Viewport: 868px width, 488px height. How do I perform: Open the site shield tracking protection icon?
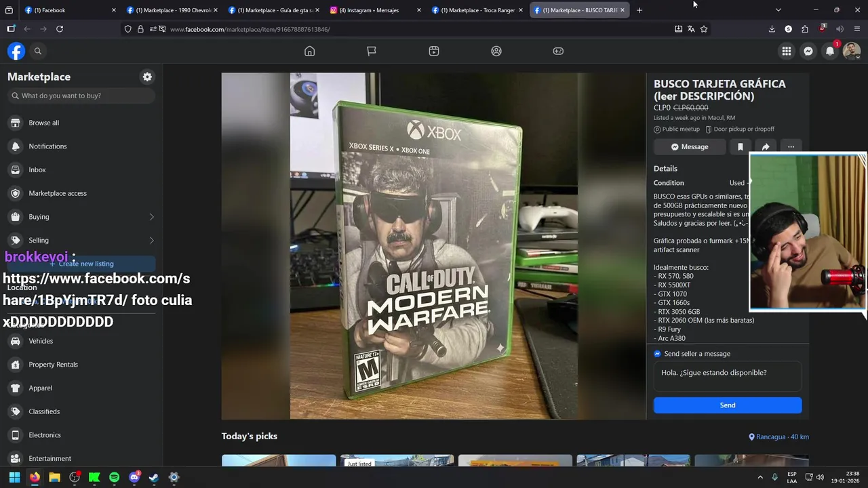pyautogui.click(x=127, y=29)
